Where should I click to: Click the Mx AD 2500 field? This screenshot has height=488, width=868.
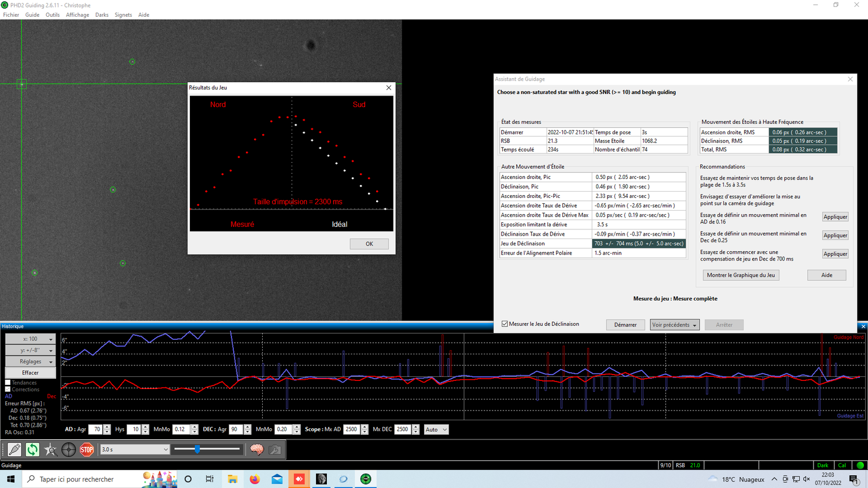pyautogui.click(x=352, y=430)
